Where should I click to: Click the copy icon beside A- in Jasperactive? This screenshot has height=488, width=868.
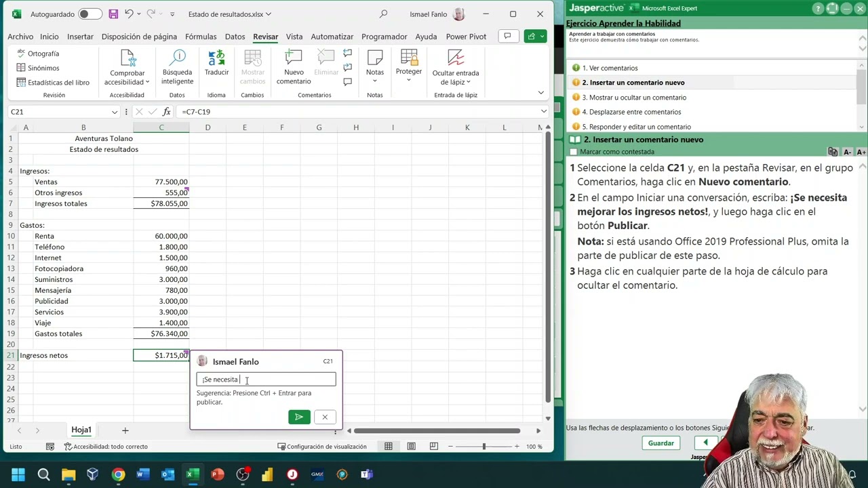(833, 152)
